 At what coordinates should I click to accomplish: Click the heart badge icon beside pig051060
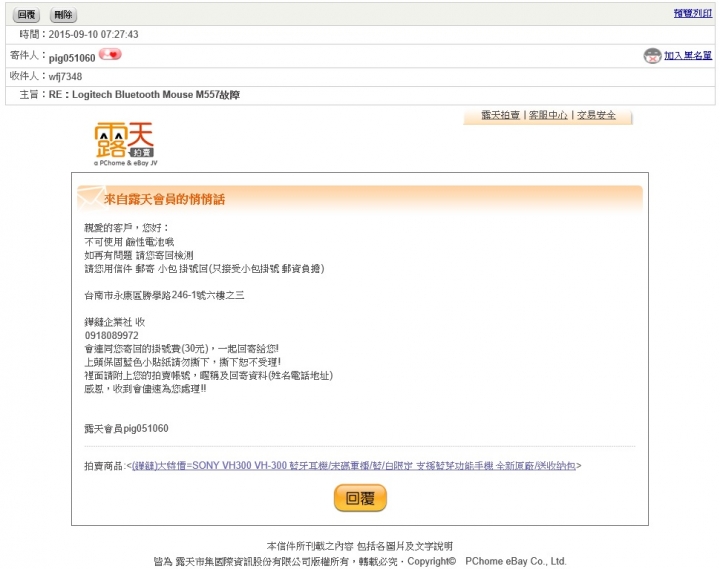pyautogui.click(x=110, y=54)
